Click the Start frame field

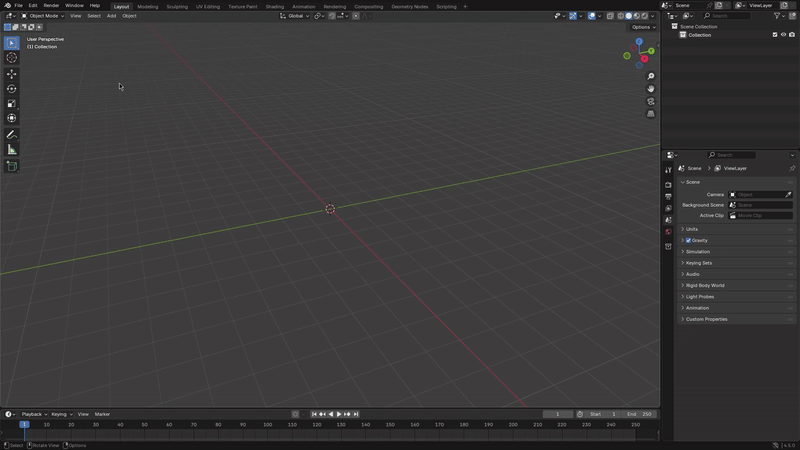(x=603, y=414)
